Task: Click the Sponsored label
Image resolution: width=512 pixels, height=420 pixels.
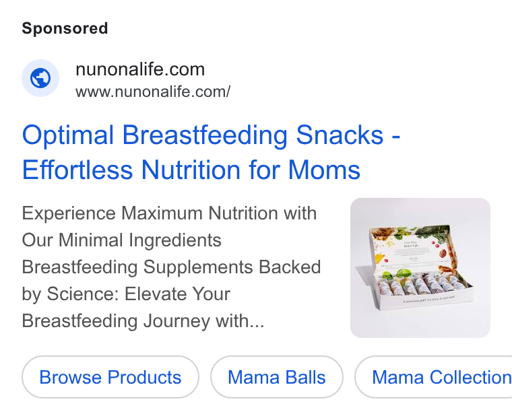Action: click(65, 28)
